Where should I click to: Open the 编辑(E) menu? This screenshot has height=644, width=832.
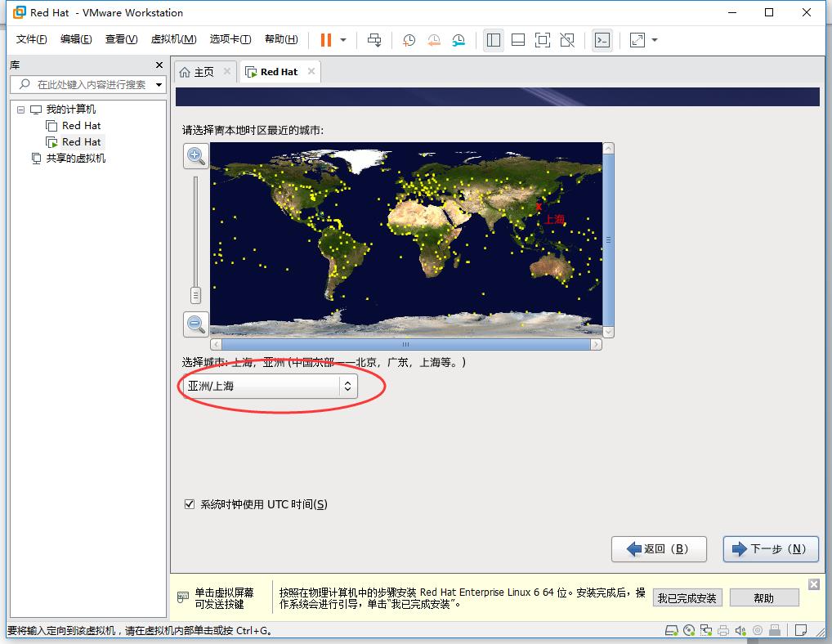(76, 39)
